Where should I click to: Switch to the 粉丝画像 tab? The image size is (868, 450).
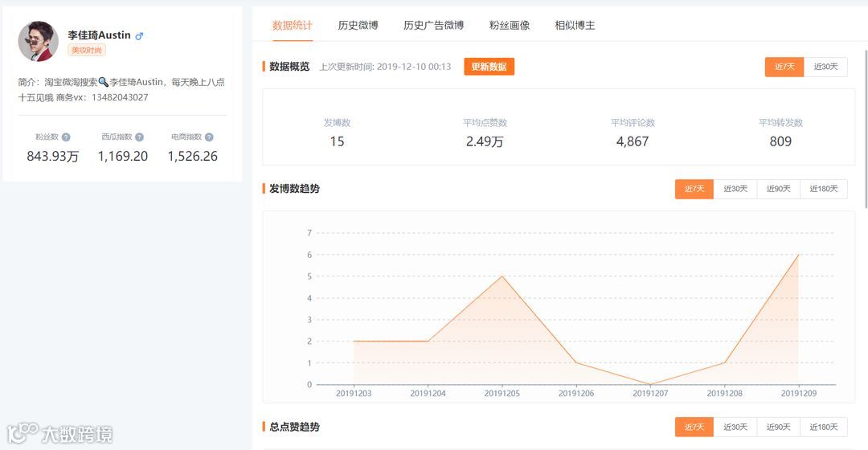click(510, 26)
